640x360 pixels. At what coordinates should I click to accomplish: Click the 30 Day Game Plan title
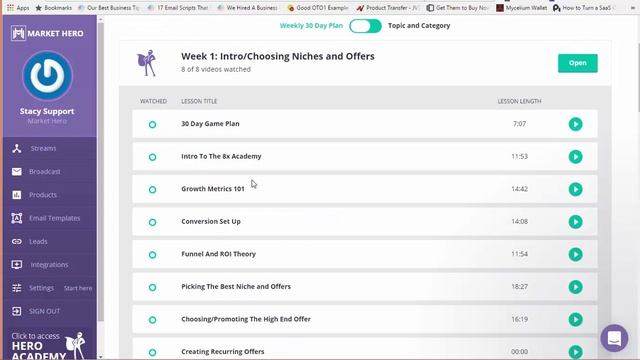pos(210,124)
